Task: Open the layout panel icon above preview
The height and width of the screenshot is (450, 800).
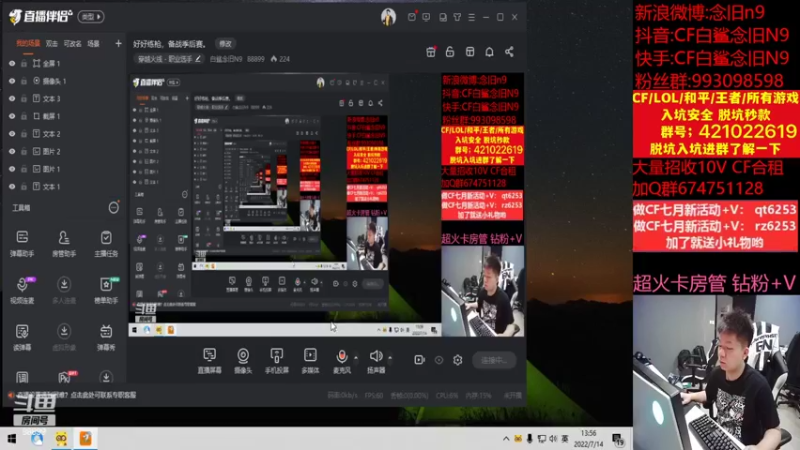Action: point(470,52)
